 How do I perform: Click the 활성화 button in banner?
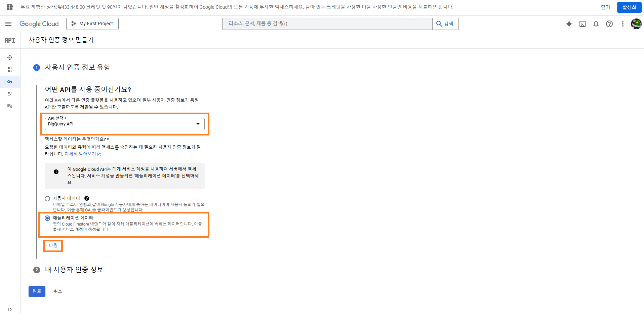629,7
